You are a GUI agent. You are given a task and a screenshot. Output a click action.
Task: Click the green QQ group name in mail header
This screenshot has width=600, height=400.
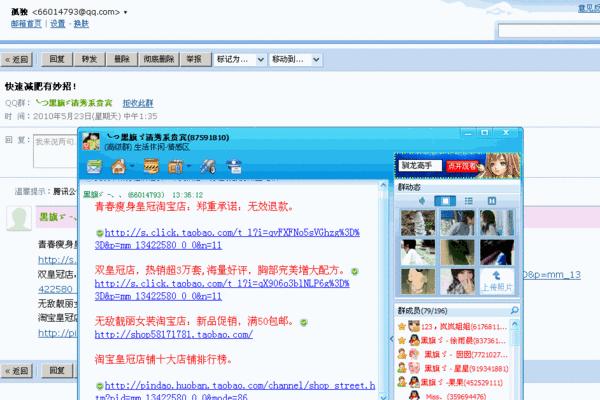pos(74,103)
